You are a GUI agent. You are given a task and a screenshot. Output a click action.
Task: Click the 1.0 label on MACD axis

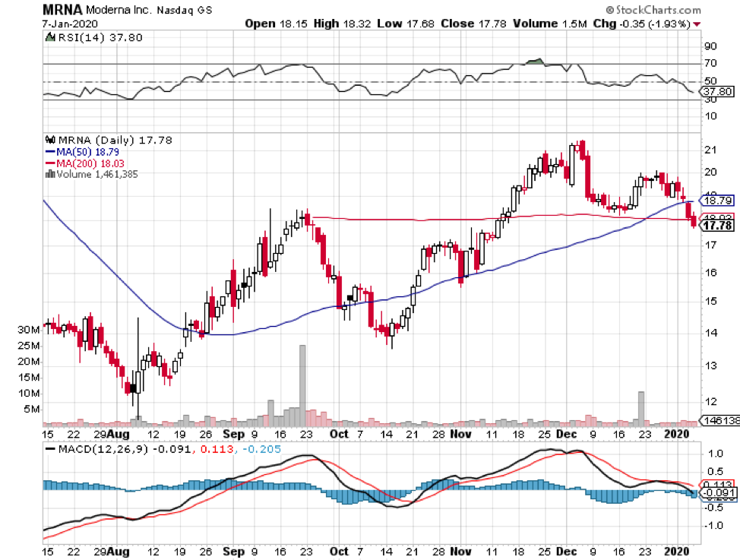716,454
